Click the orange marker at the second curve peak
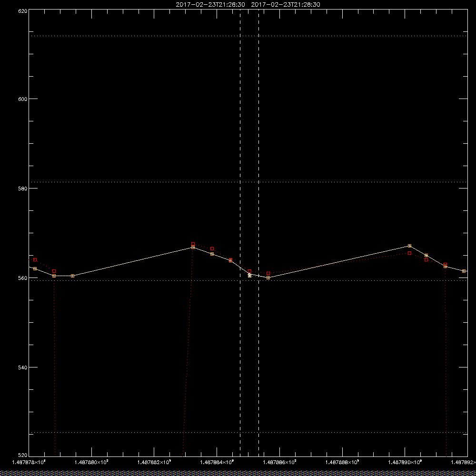The width and height of the screenshot is (476, 476). tap(409, 246)
